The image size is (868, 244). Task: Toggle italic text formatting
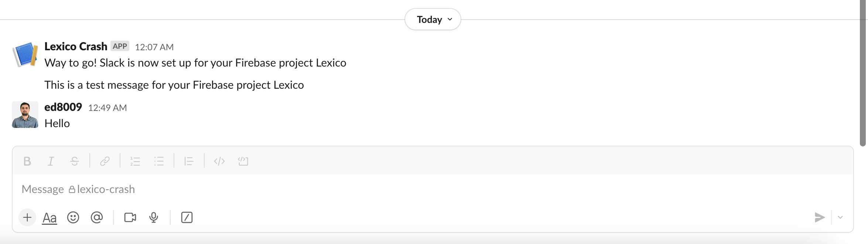tap(51, 161)
